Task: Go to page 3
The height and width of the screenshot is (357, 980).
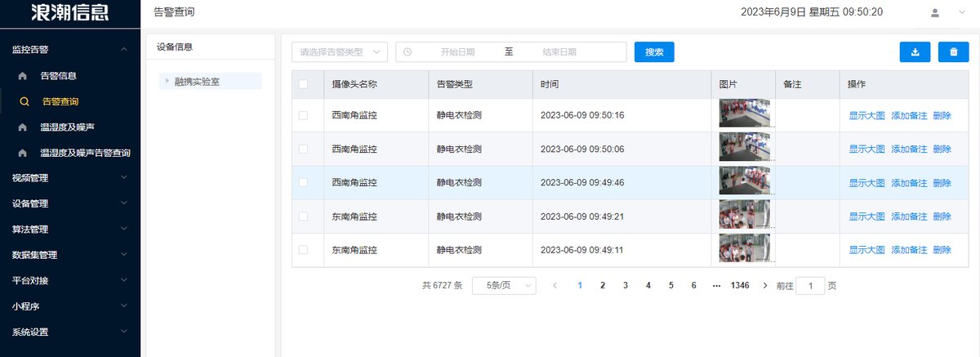Action: click(626, 285)
